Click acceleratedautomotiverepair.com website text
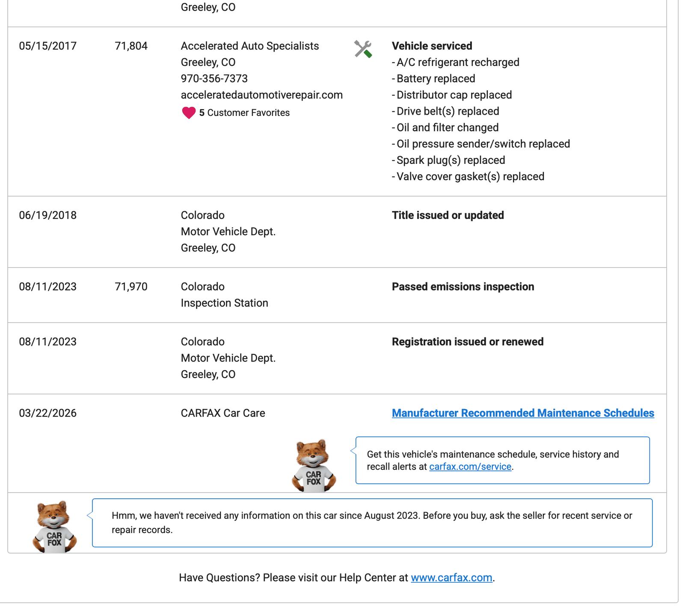The height and width of the screenshot is (616, 688). 261,95
